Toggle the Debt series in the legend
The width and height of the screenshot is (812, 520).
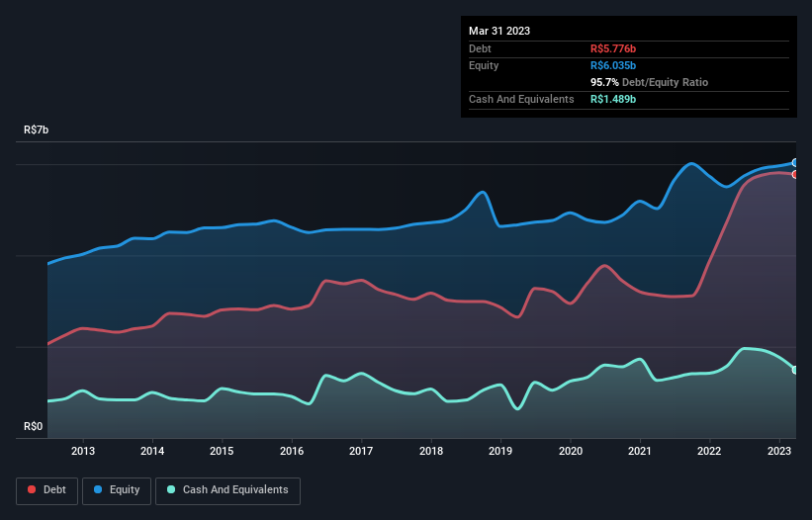(x=45, y=489)
